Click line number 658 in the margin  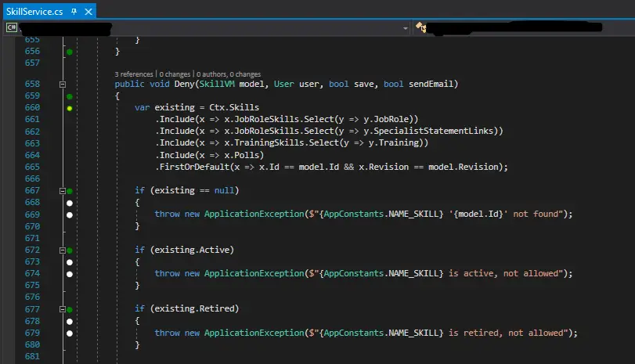32,84
